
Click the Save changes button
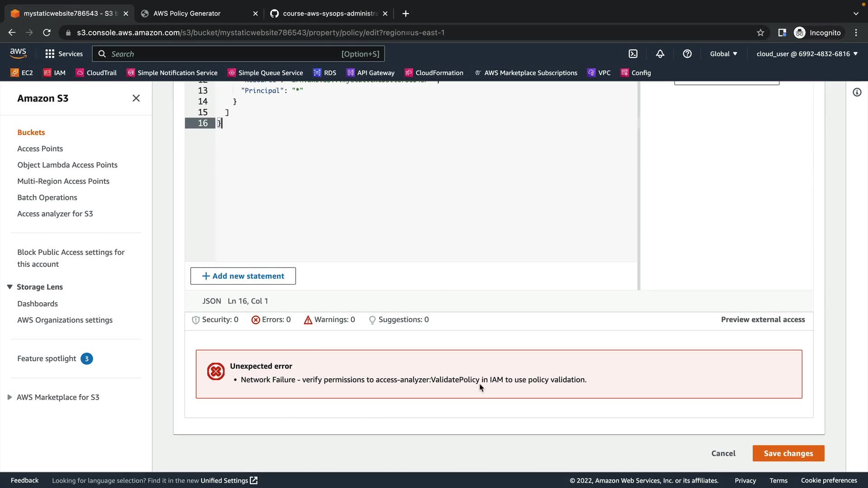click(788, 453)
